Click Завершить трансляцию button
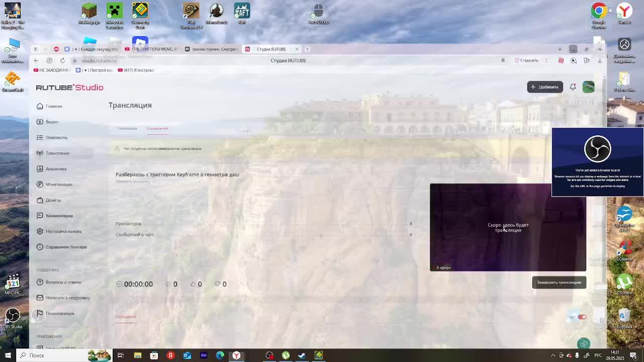This screenshot has width=644, height=362. point(559,282)
